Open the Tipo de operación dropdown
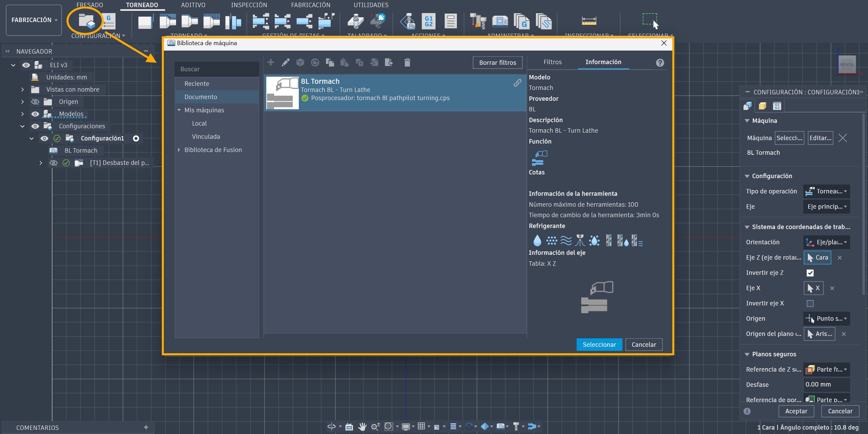This screenshot has height=434, width=868. (827, 191)
